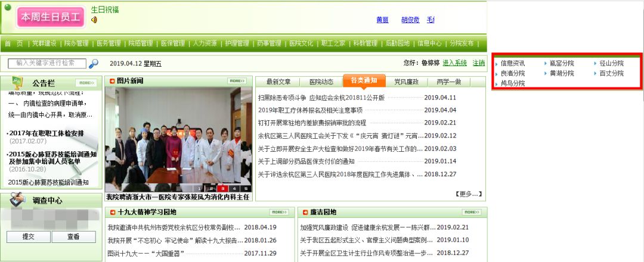
Task: Open 后勤园地 menu item
Action: coord(398,43)
